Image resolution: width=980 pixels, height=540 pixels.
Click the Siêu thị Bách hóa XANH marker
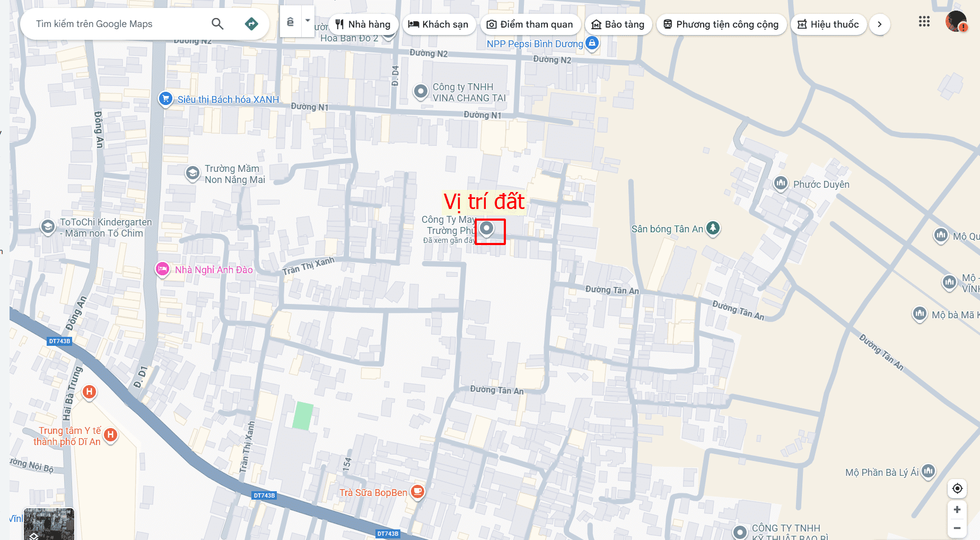165,99
